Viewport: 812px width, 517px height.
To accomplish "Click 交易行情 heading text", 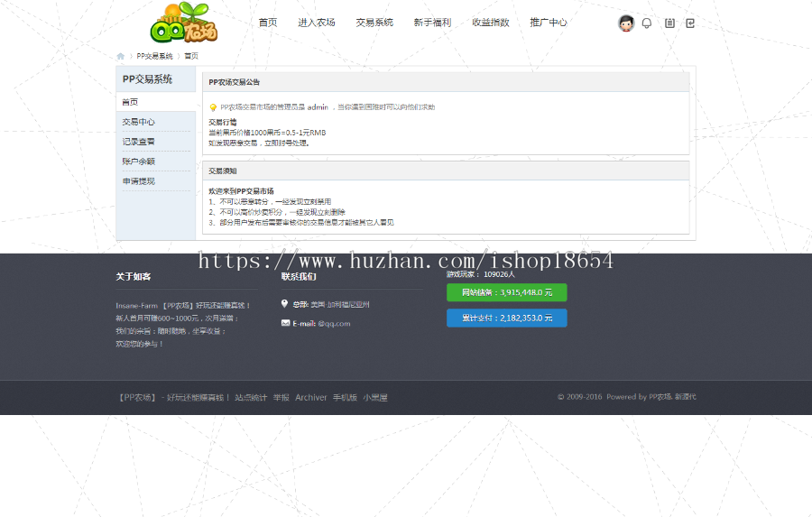I will (x=223, y=122).
